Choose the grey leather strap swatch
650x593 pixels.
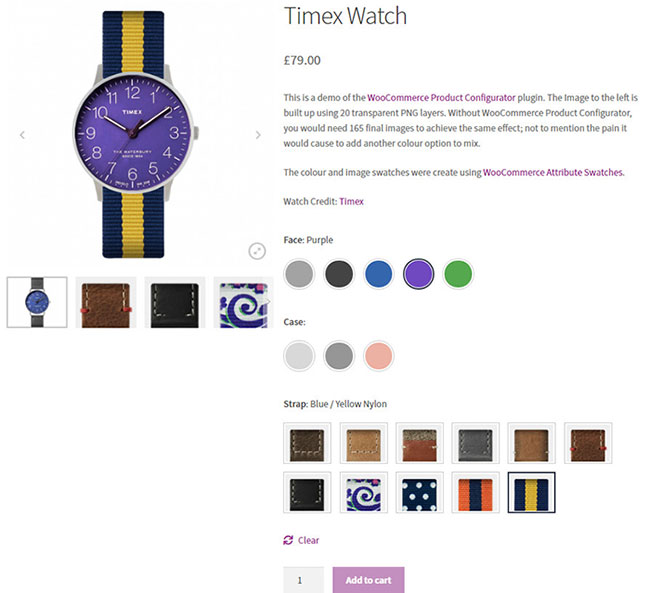point(475,443)
